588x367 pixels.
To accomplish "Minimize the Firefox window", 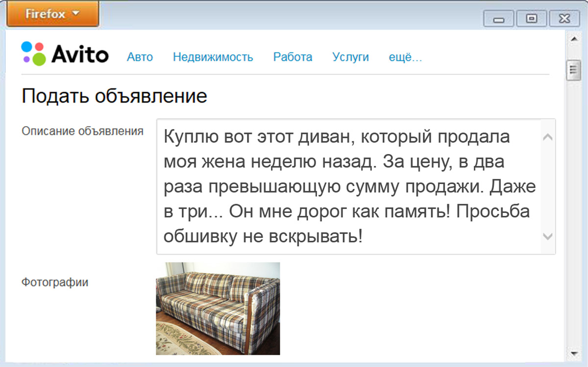I will [x=499, y=19].
